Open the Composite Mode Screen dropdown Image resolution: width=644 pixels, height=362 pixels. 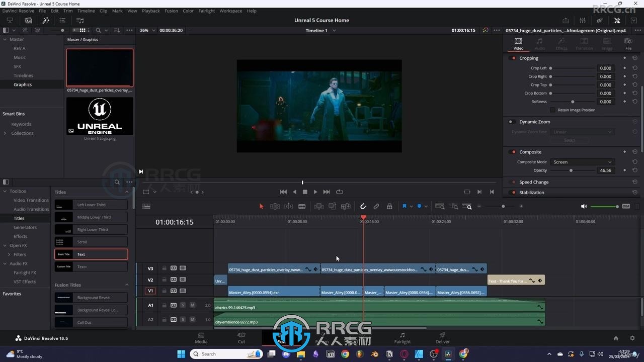pos(583,162)
